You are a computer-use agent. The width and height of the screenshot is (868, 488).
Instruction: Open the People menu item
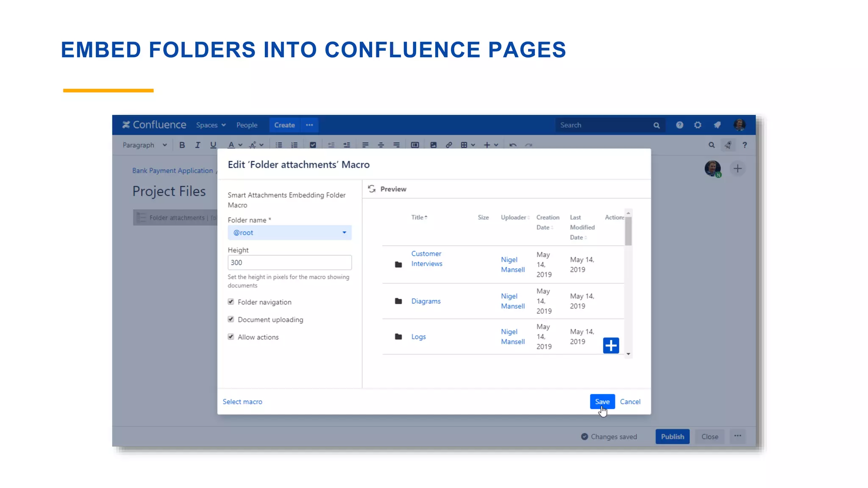point(247,125)
